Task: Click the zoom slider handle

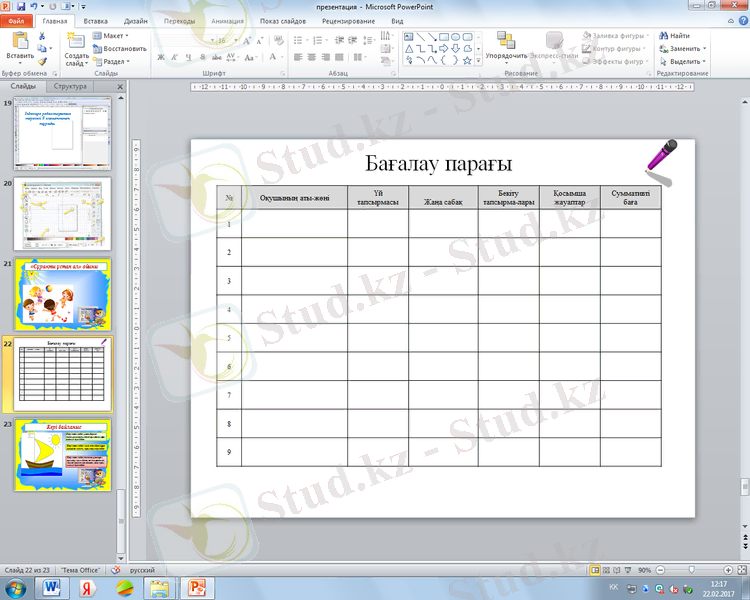Action: click(692, 569)
